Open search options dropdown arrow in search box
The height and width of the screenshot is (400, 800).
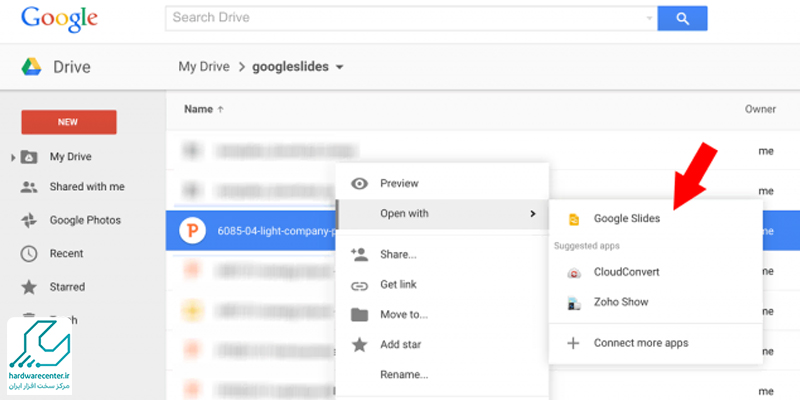click(649, 18)
